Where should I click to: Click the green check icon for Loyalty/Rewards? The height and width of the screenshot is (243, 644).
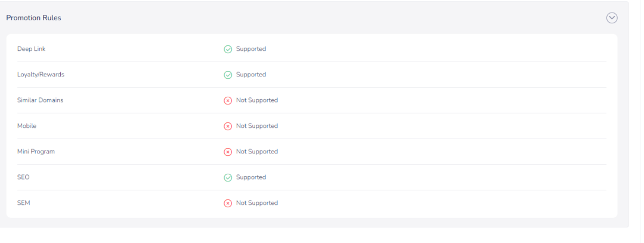pos(228,75)
